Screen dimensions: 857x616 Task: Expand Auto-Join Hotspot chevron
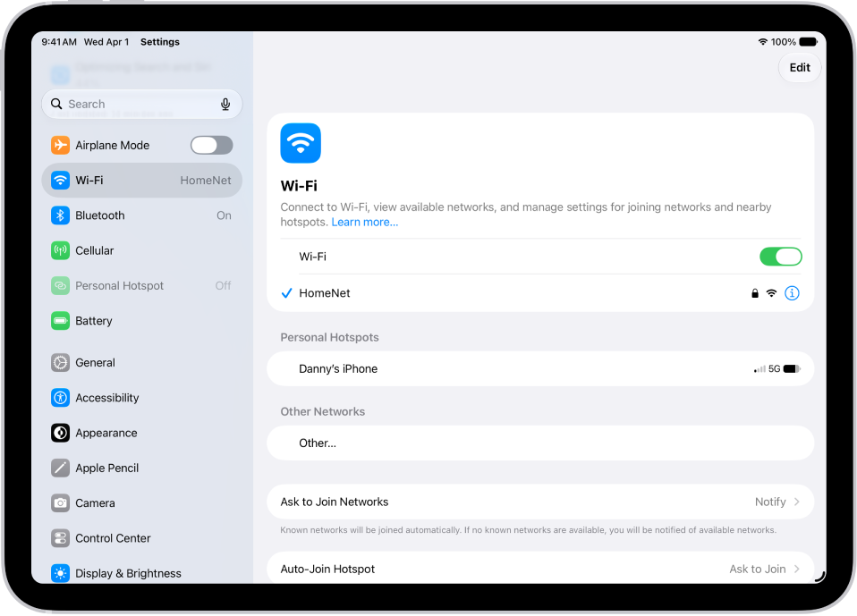click(x=796, y=569)
